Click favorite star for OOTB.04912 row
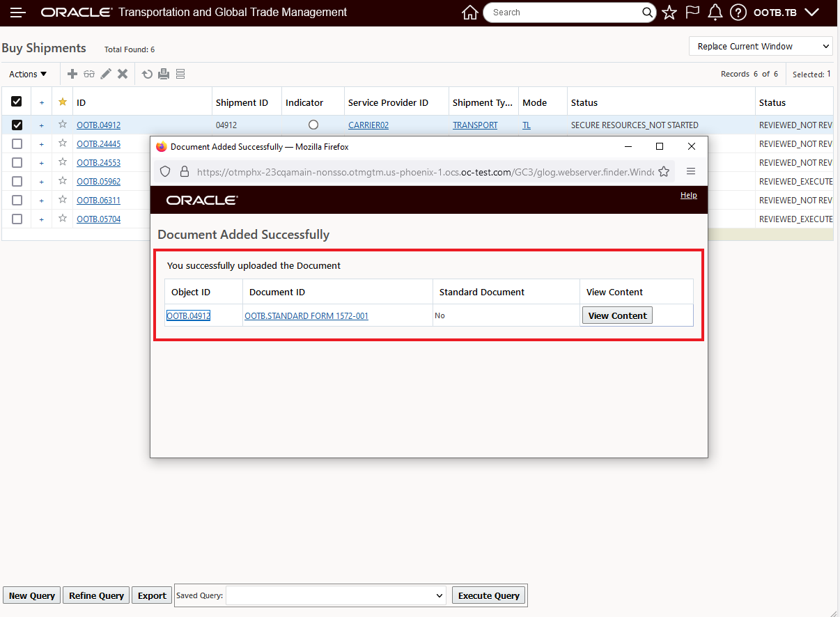The height and width of the screenshot is (617, 840). 63,125
